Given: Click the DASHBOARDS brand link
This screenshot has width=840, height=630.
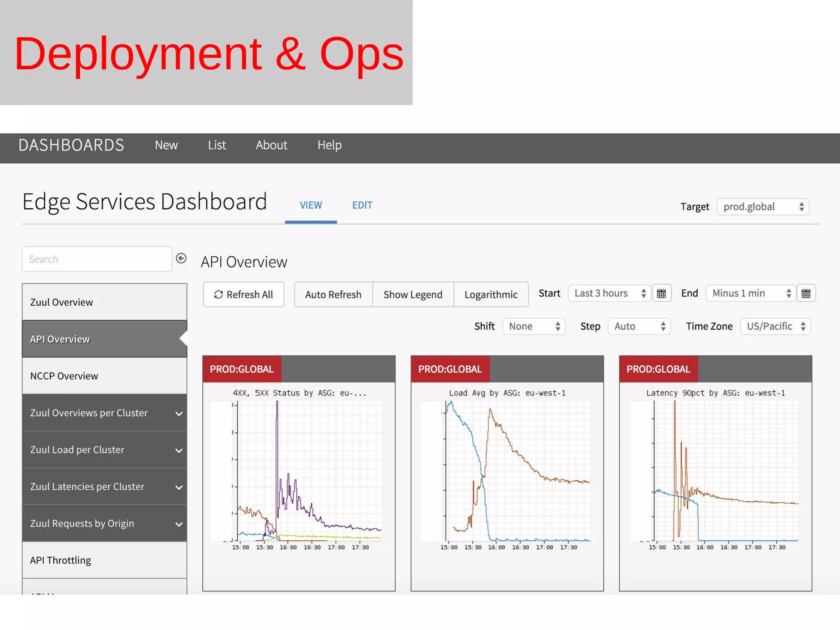Looking at the screenshot, I should click(x=71, y=145).
